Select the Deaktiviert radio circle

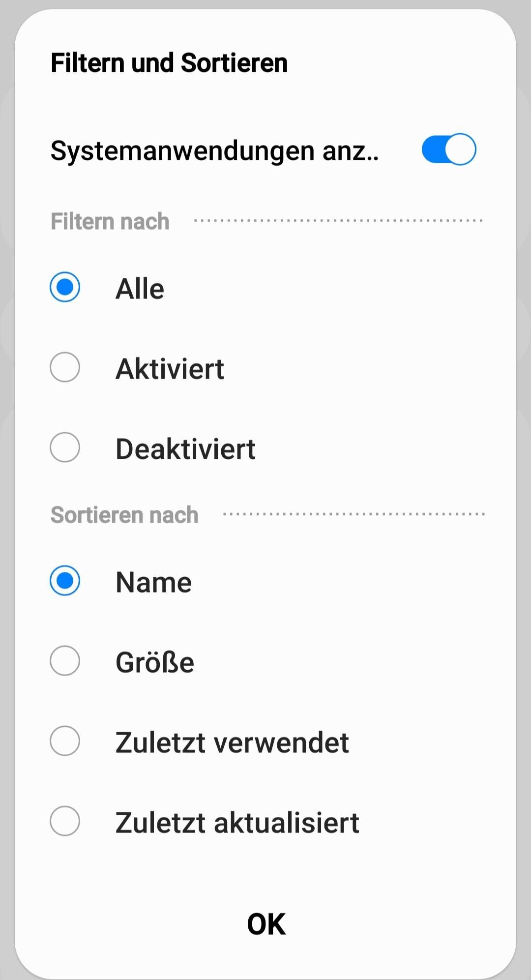[65, 447]
